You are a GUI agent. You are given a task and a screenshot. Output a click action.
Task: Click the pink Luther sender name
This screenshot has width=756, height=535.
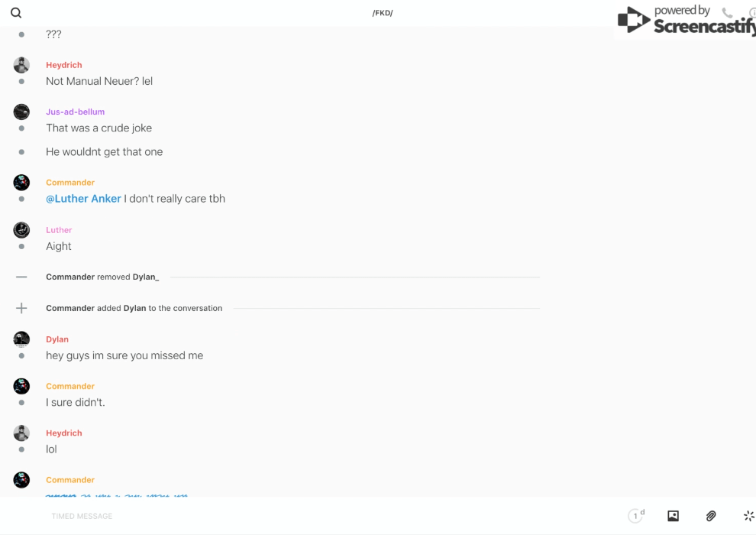(x=59, y=230)
